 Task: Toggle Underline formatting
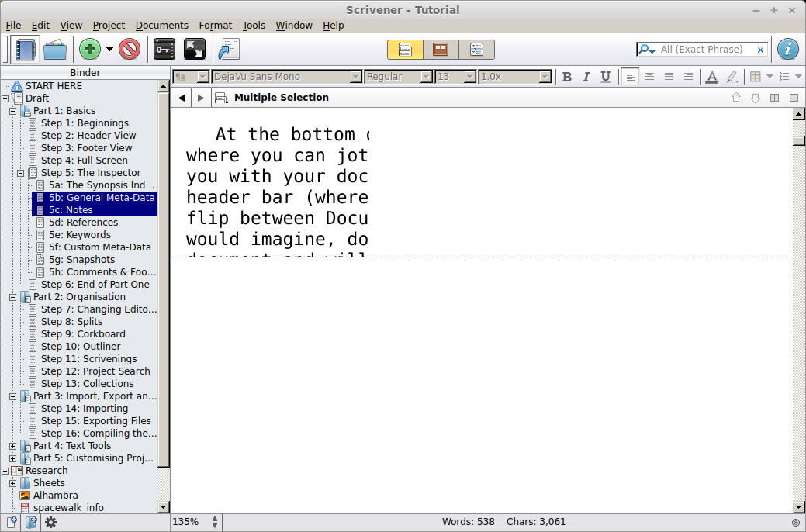click(x=606, y=77)
